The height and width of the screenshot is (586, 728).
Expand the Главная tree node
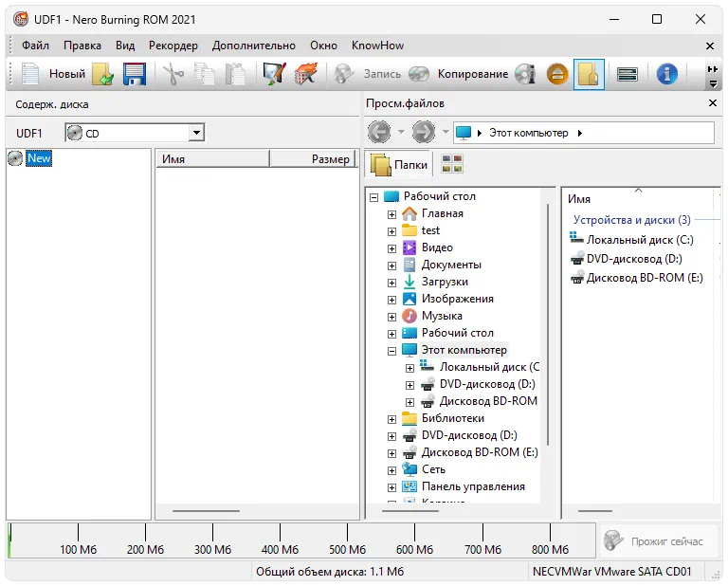point(391,214)
